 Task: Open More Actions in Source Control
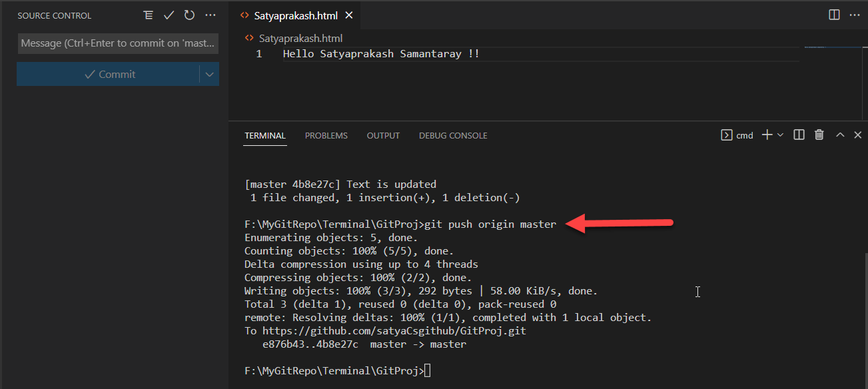pyautogui.click(x=211, y=15)
